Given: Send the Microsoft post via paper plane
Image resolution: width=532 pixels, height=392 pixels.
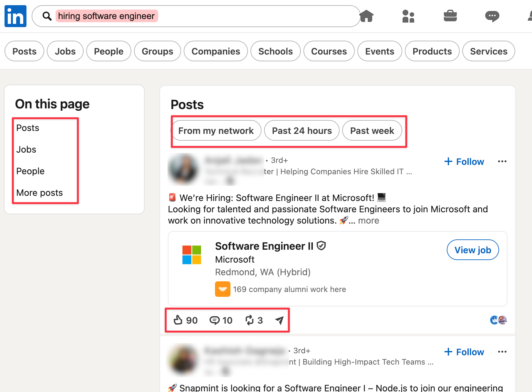Looking at the screenshot, I should (279, 320).
